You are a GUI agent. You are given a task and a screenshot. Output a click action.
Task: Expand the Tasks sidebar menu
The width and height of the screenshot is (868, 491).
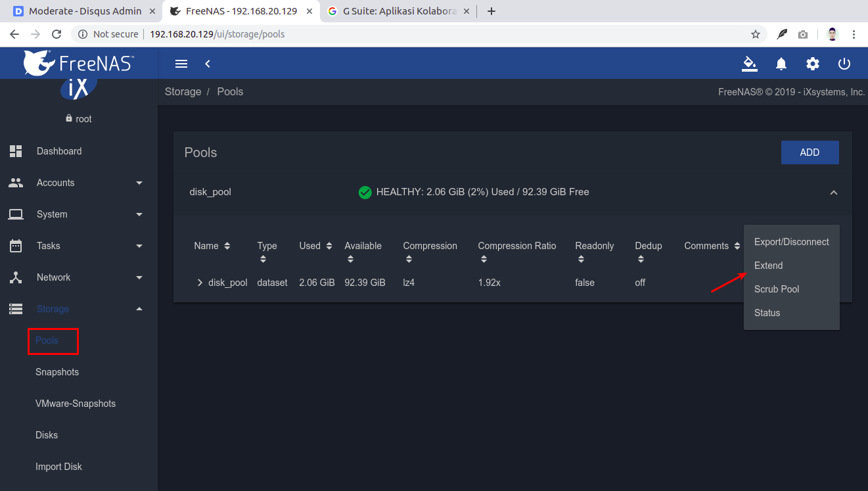point(139,246)
